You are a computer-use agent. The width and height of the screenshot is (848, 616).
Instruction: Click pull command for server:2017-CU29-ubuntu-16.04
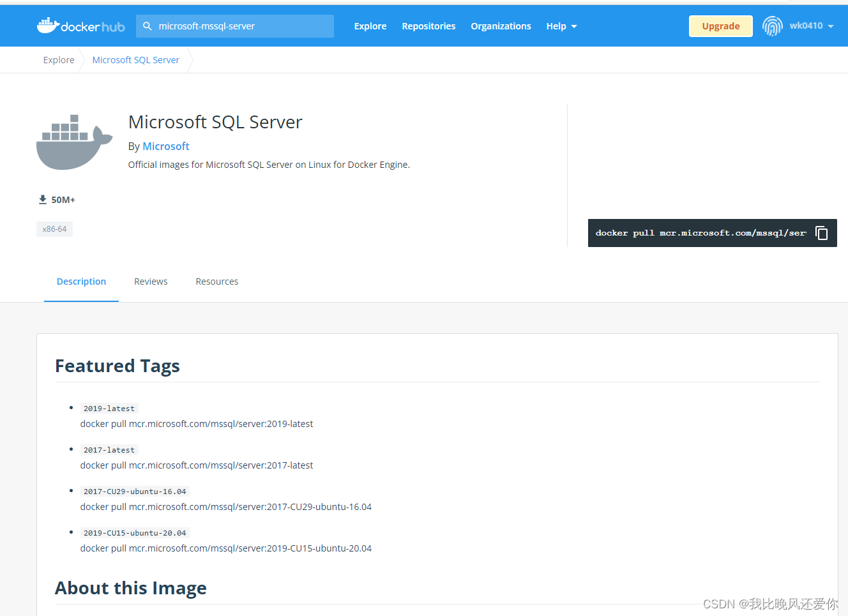coord(226,507)
